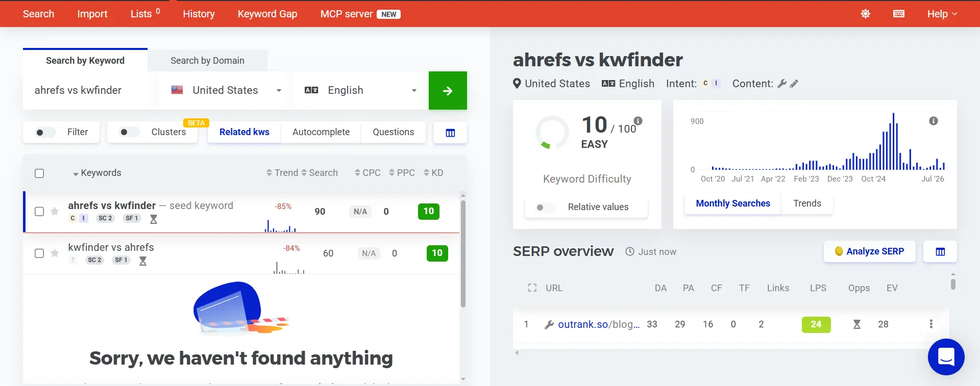Sort keywords by Trend column
This screenshot has width=980, height=386.
coord(282,173)
